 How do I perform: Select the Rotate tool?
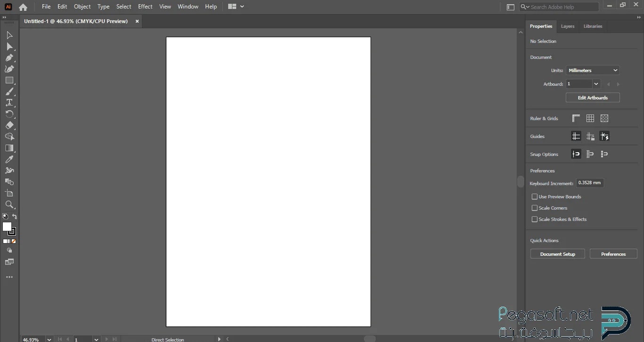pos(9,114)
